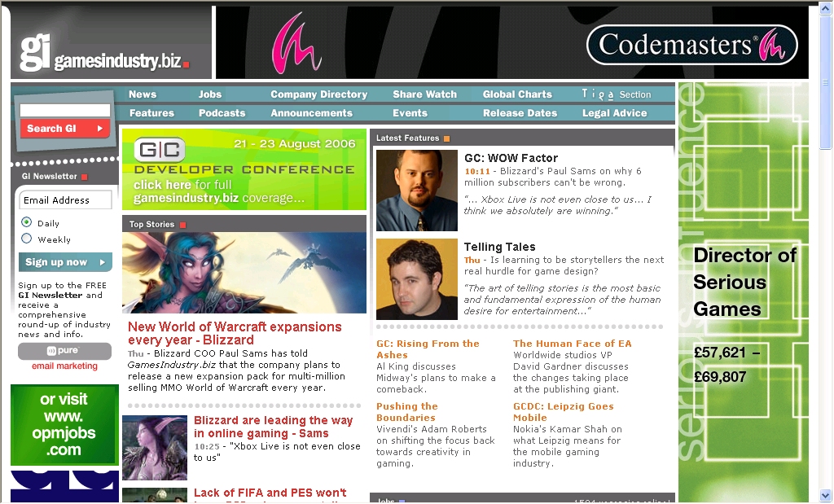Open GCDC: Leipzig Goes Mobile article
The image size is (834, 504).
click(563, 412)
